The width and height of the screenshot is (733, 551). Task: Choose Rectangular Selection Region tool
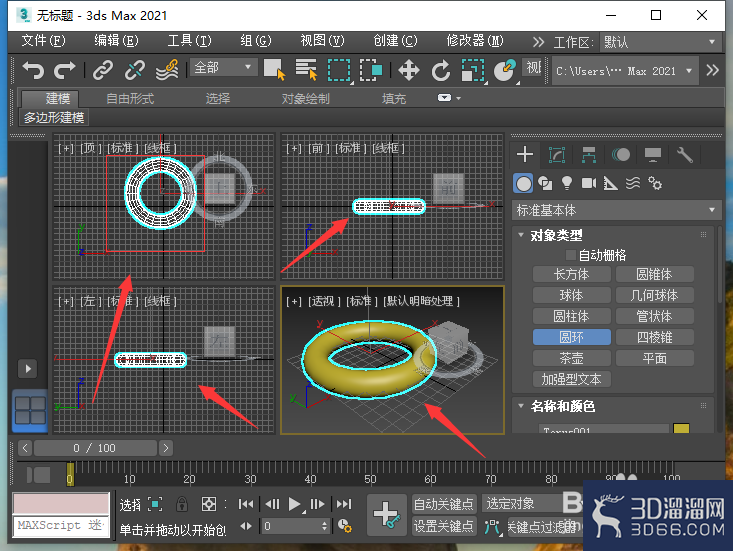click(339, 71)
